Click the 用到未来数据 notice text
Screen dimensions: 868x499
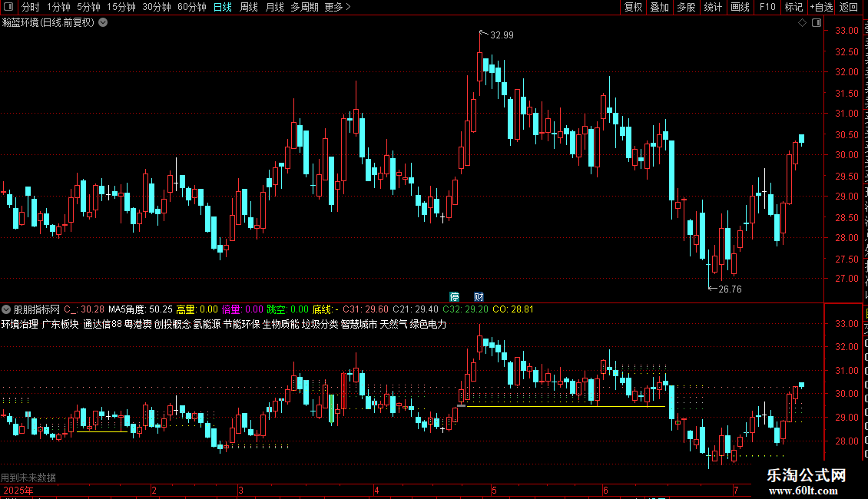[x=28, y=478]
